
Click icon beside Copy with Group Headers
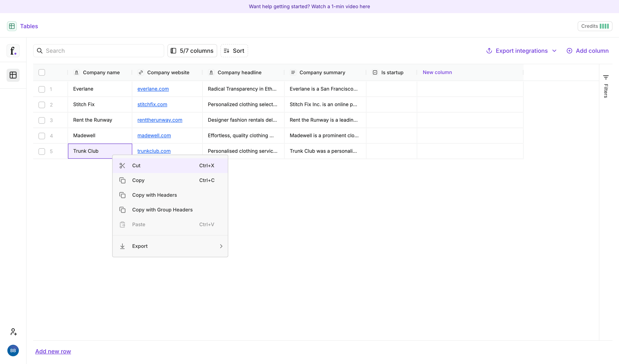pos(122,210)
